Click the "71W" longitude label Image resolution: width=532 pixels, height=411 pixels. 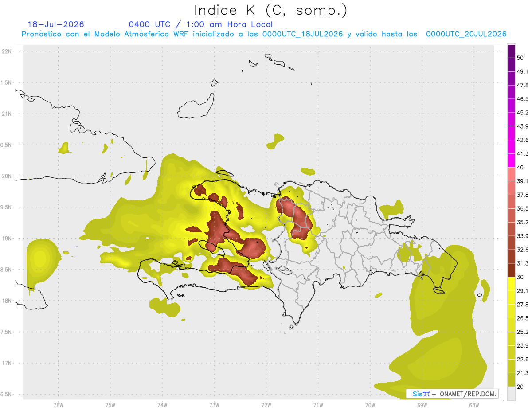[318, 405]
